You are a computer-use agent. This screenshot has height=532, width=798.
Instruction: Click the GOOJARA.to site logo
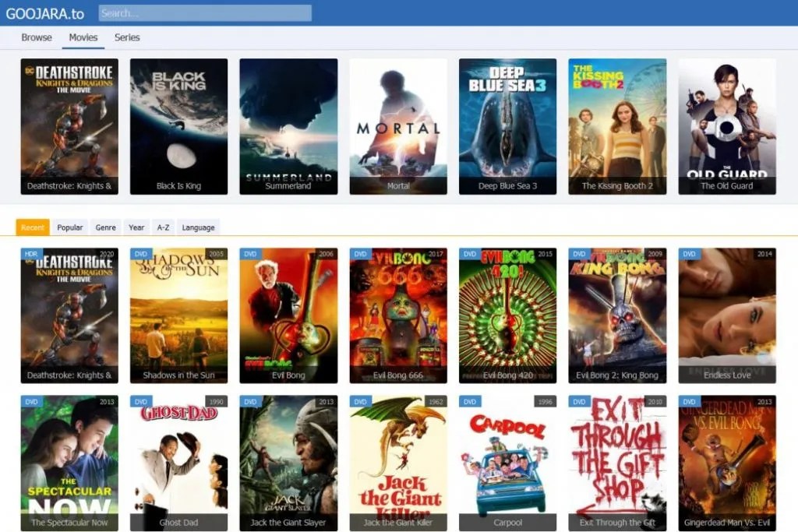coord(44,14)
